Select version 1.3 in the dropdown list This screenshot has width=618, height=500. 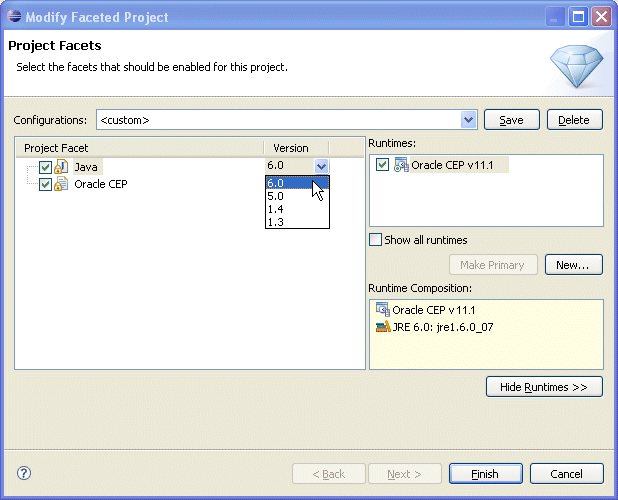tap(297, 222)
